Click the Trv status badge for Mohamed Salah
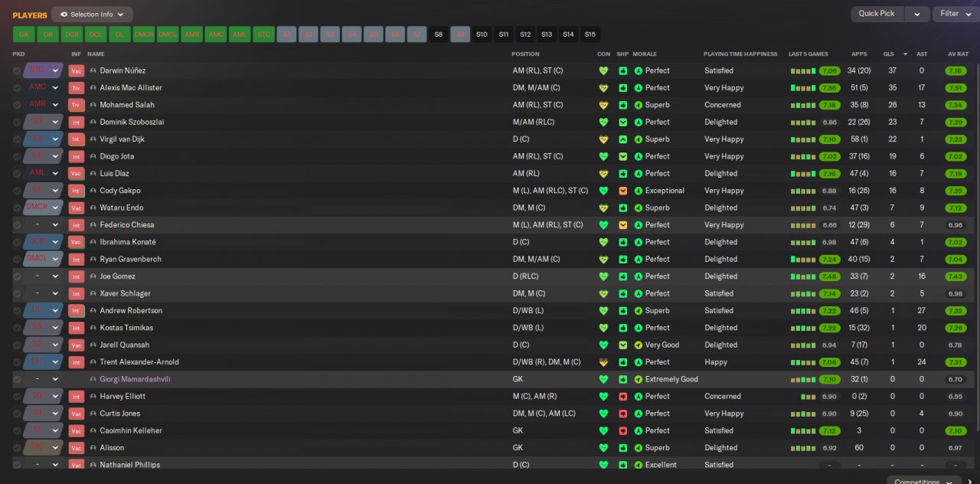Viewport: 980px width, 484px height. point(76,105)
